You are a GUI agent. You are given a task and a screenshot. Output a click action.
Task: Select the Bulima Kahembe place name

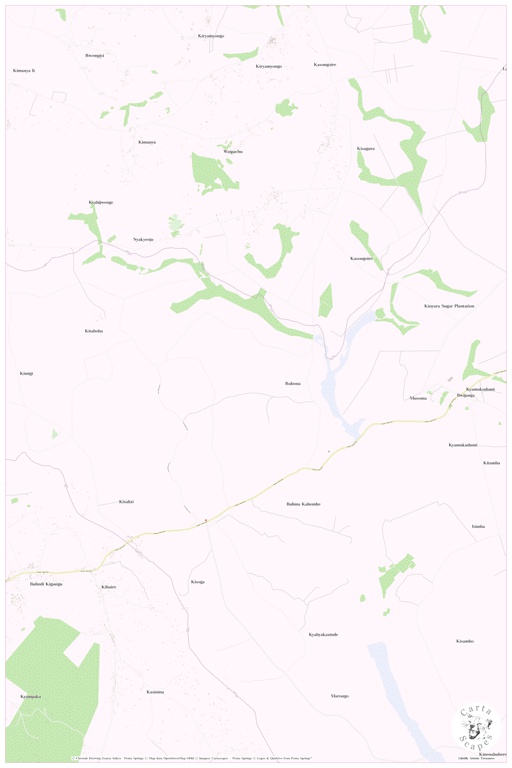[303, 504]
